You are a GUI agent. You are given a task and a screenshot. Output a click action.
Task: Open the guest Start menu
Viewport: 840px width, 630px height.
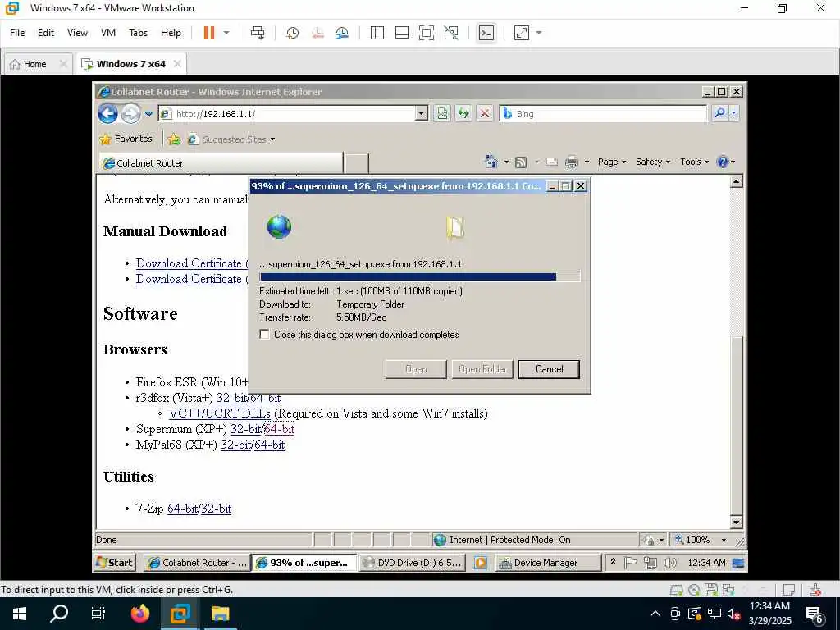pyautogui.click(x=114, y=563)
